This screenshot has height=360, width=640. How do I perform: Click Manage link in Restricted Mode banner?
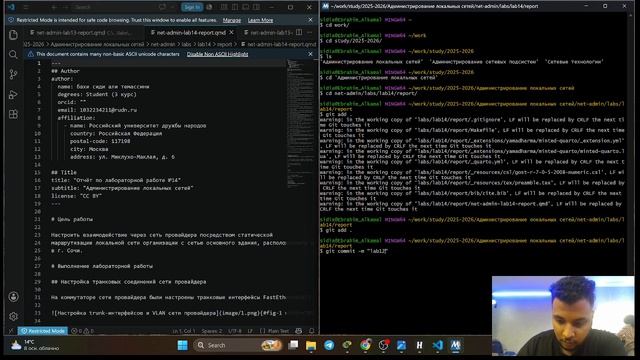point(232,20)
